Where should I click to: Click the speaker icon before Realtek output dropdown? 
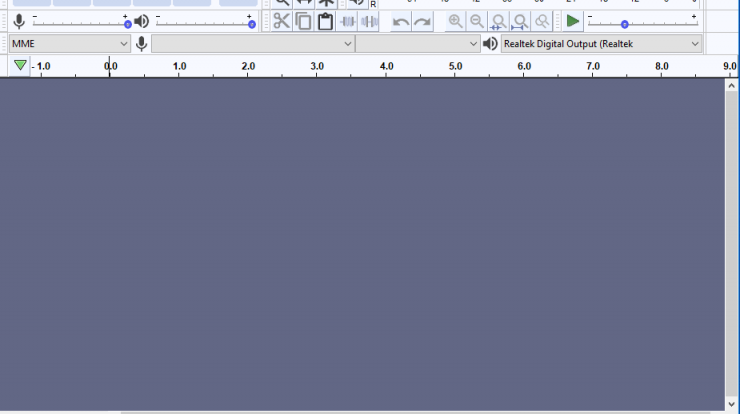click(490, 44)
